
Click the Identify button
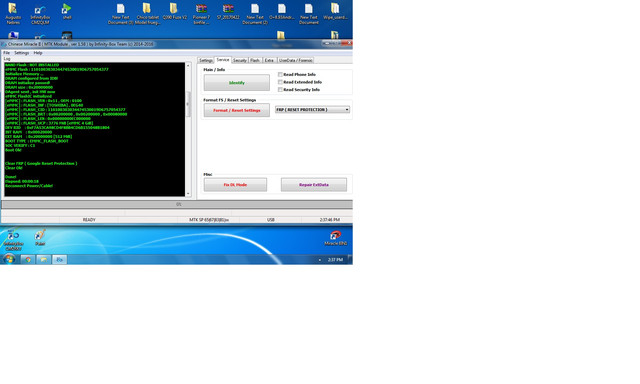237,83
